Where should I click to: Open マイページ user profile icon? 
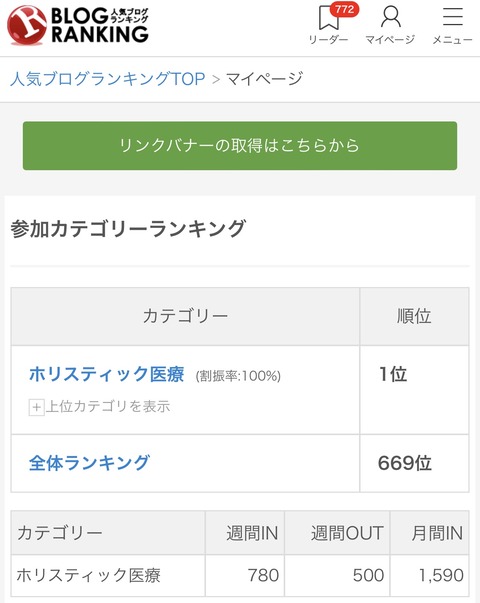point(390,17)
